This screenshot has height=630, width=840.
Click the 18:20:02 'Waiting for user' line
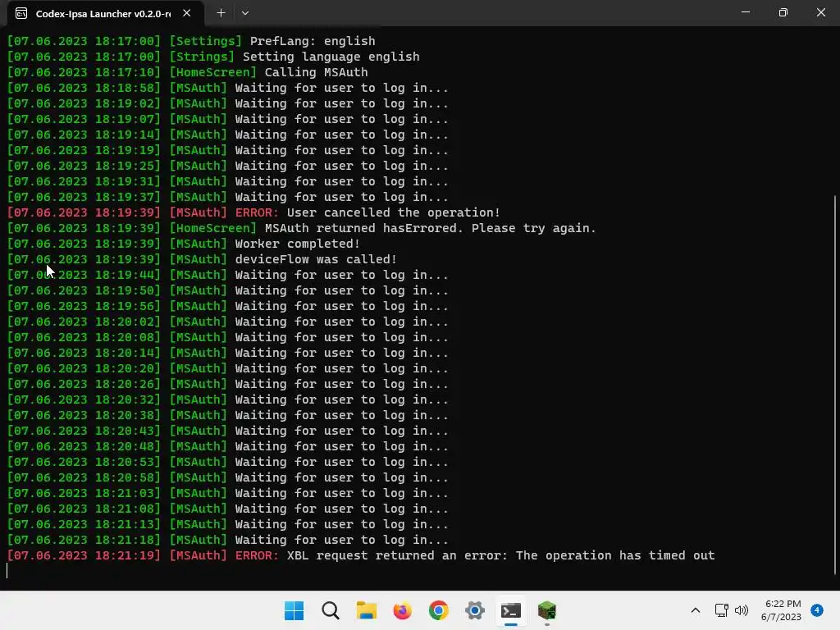point(228,322)
